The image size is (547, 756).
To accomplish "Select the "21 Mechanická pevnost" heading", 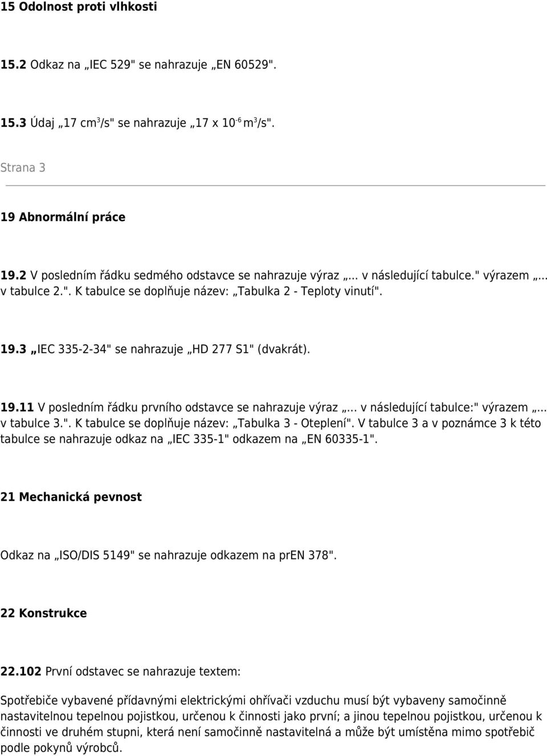I will point(71,497).
